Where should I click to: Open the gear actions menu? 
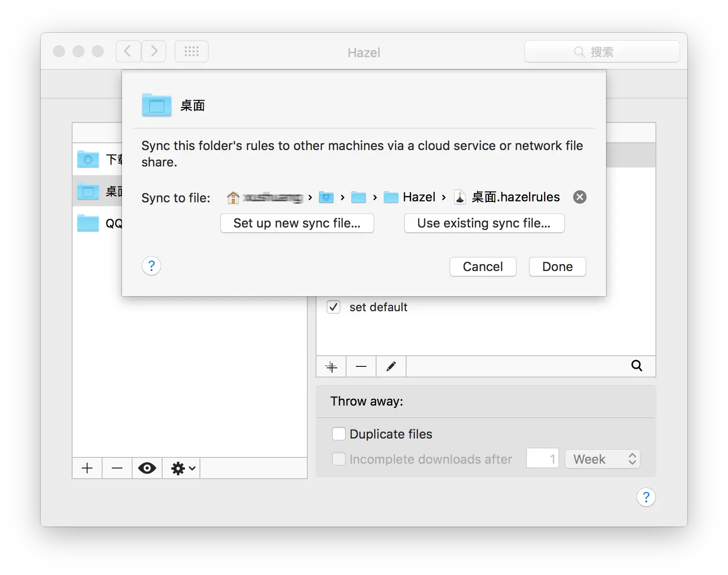[182, 468]
